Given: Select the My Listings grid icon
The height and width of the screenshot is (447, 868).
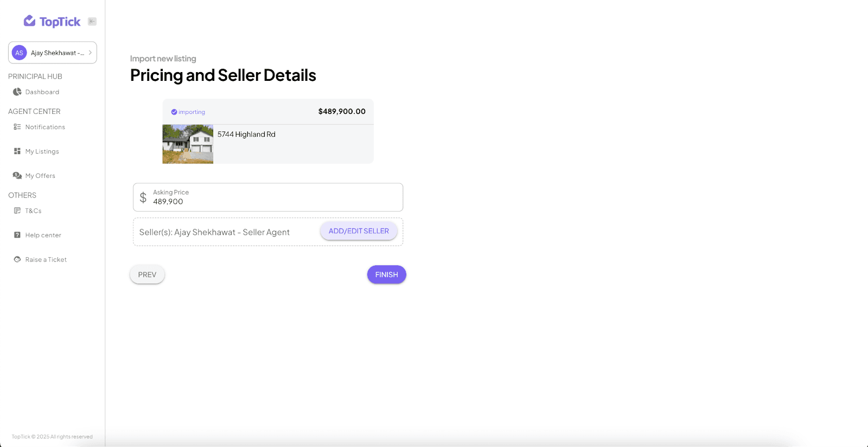Looking at the screenshot, I should [17, 151].
